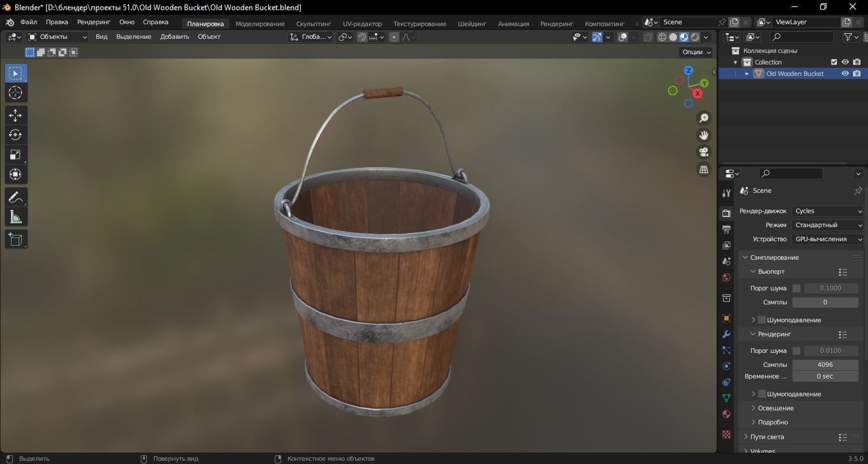The width and height of the screenshot is (868, 464).
Task: Open Physics properties tab icon
Action: pos(726,366)
